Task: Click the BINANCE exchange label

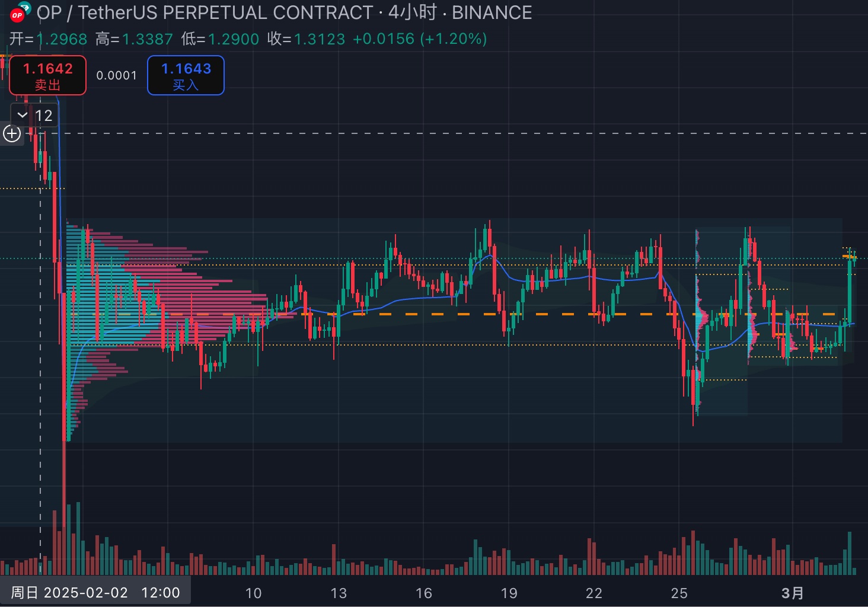Action: coord(492,12)
